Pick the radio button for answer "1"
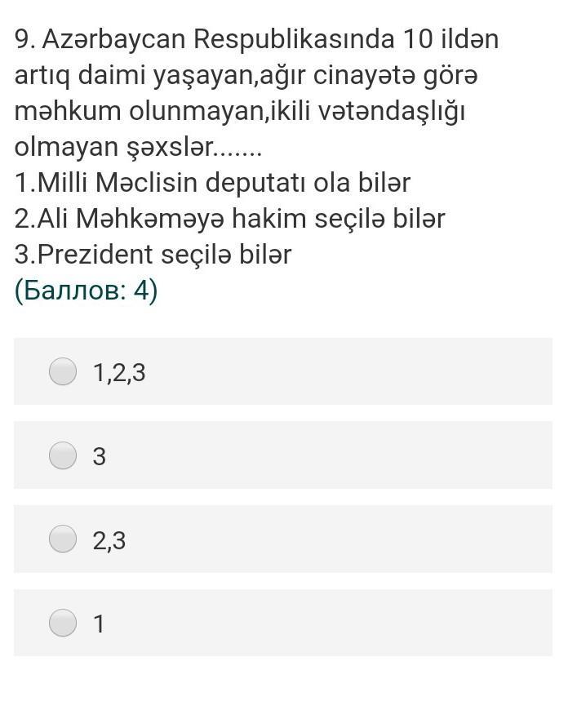The height and width of the screenshot is (728, 577). (63, 623)
